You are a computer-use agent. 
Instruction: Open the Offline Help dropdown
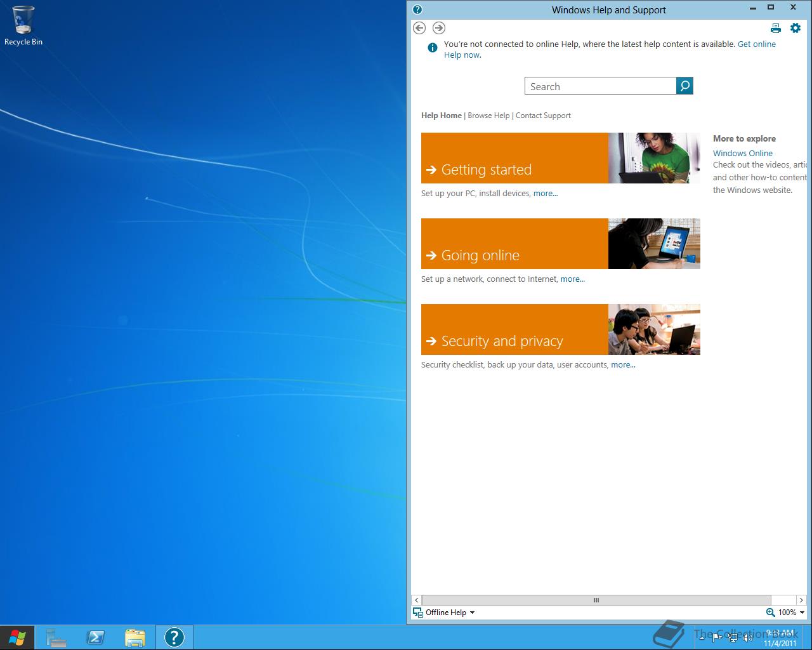coord(472,613)
